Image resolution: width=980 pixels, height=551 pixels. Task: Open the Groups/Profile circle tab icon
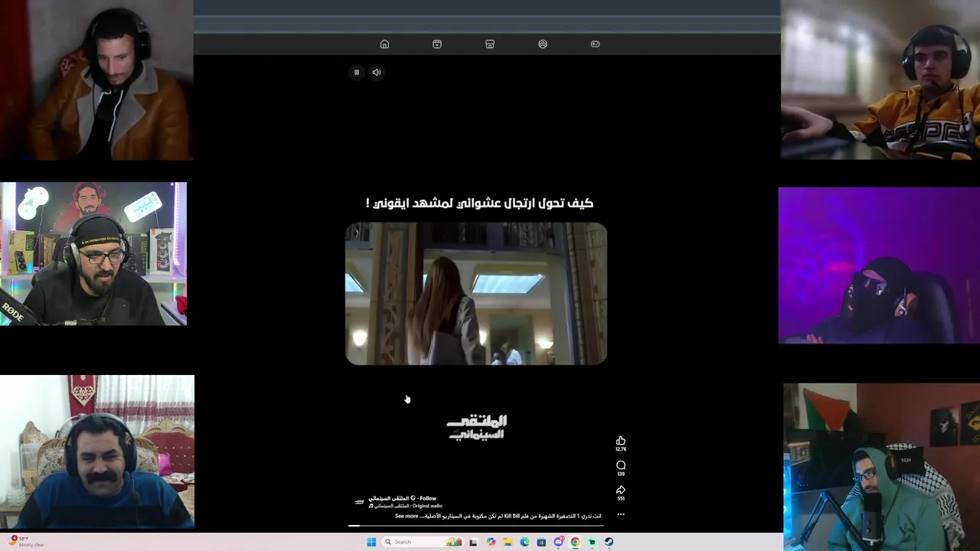coord(543,44)
